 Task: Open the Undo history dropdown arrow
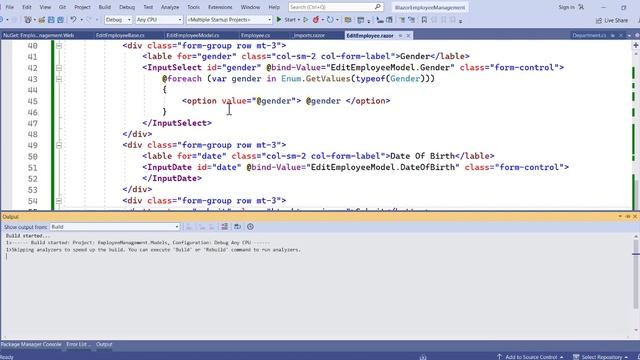(x=82, y=20)
